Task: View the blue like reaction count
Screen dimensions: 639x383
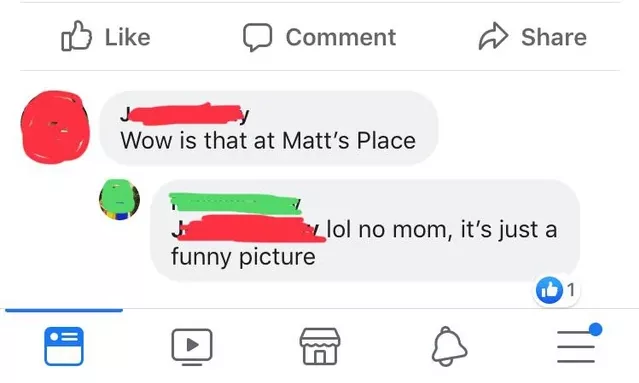Action: [556, 291]
